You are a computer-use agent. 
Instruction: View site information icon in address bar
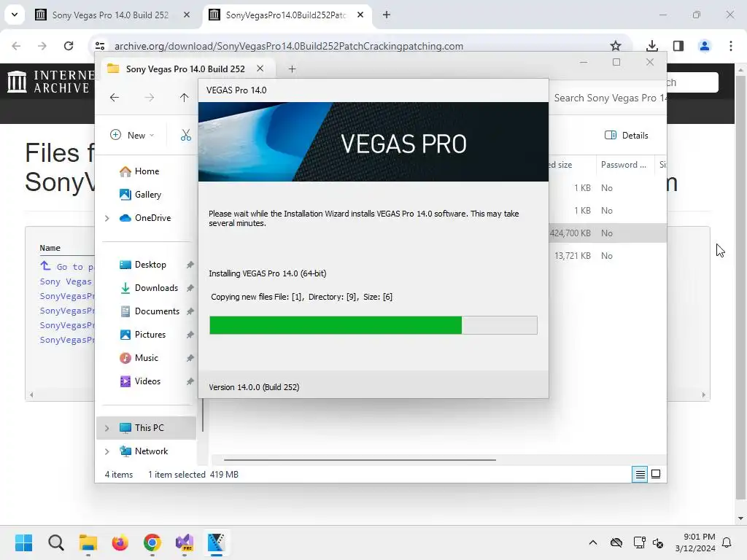pyautogui.click(x=100, y=46)
